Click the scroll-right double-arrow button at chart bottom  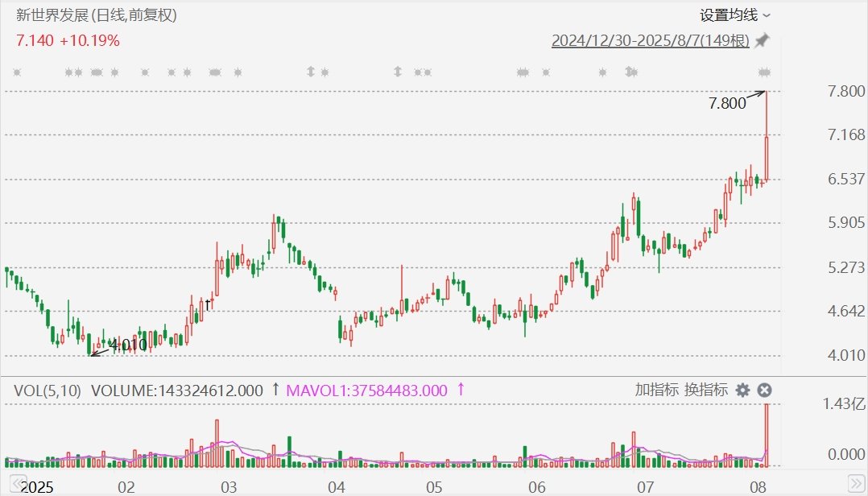click(x=855, y=482)
